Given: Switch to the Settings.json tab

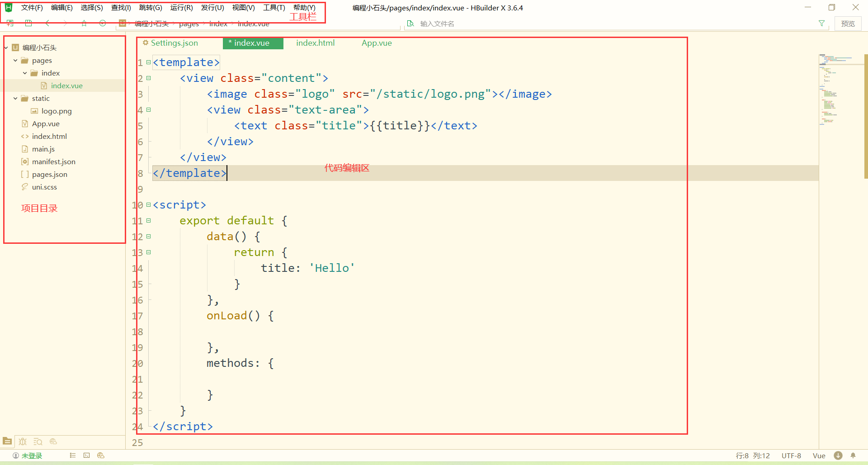Looking at the screenshot, I should coord(174,43).
